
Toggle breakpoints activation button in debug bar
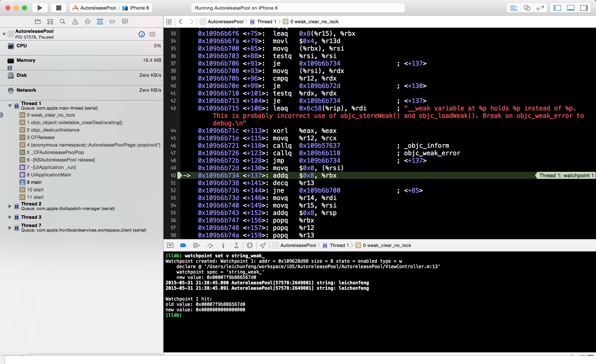pos(183,245)
